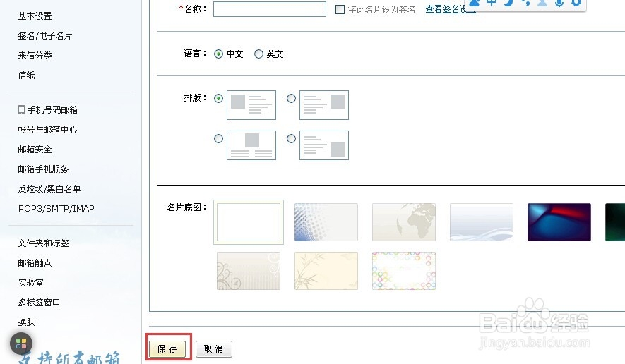Click the image-top-right layout preview thumbnail
The image size is (625, 364).
(324, 105)
